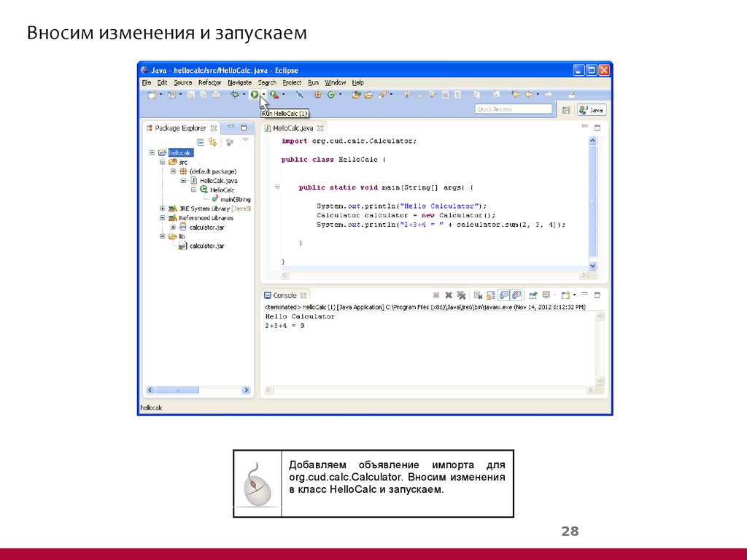Screen dimensions: 747x560
Task: Remove all terminated launches in Console toolbar
Action: [462, 295]
